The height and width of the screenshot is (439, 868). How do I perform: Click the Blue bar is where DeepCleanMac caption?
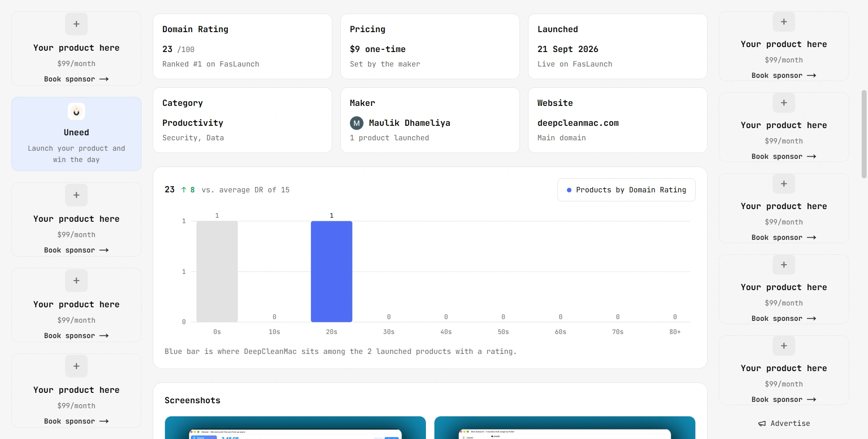pos(340,352)
